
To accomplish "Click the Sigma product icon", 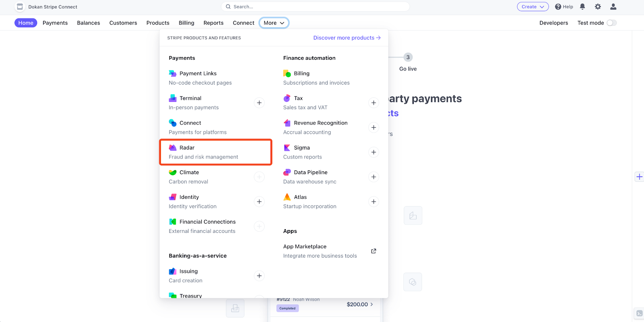I will pyautogui.click(x=287, y=147).
